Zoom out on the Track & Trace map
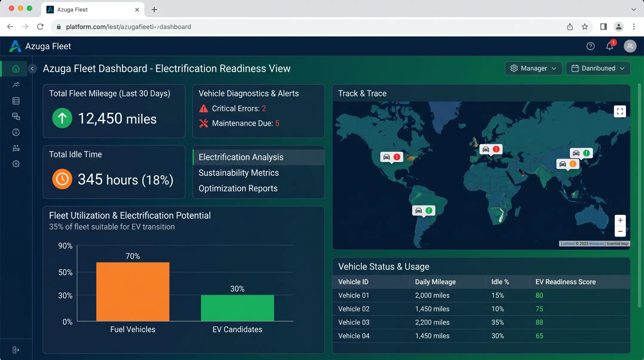Image resolution: width=644 pixels, height=360 pixels. click(x=620, y=231)
